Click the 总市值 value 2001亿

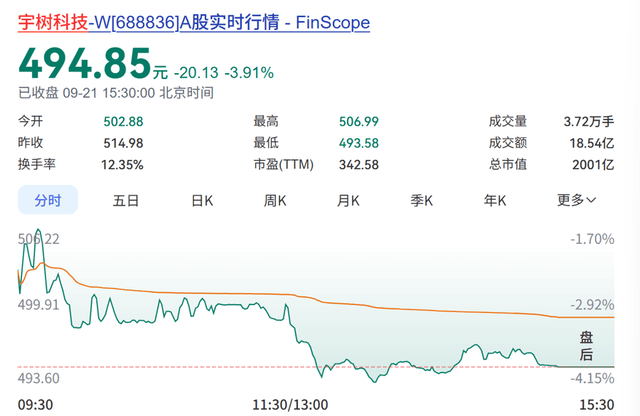[593, 165]
